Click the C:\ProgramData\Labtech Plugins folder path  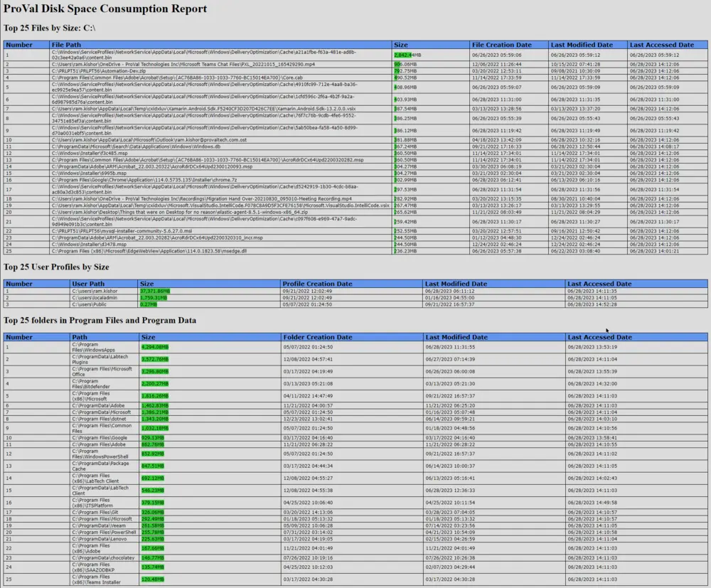[100, 360]
